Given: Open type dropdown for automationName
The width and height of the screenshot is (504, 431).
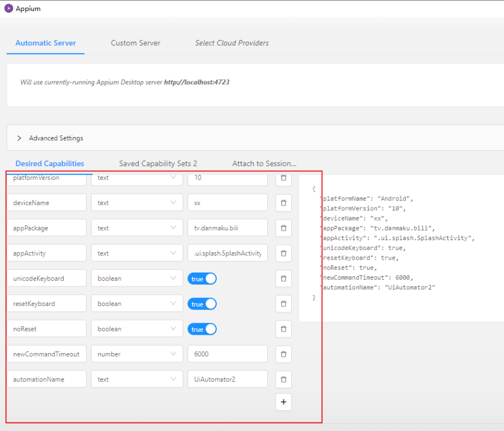Looking at the screenshot, I should coord(137,379).
